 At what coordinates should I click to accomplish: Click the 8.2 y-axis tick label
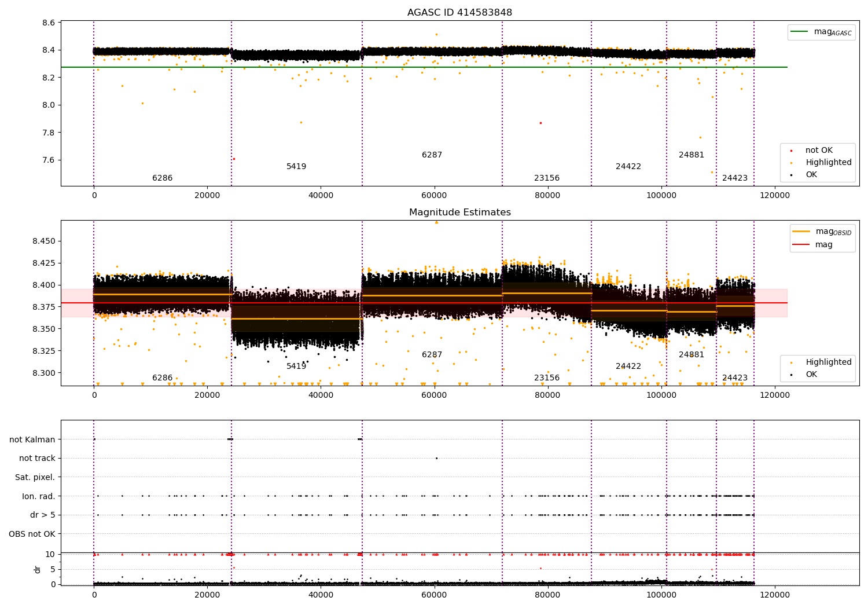point(49,78)
